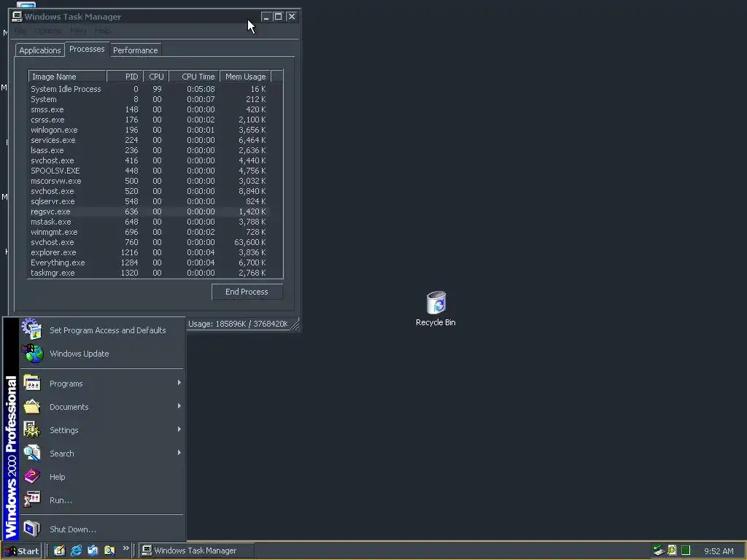The height and width of the screenshot is (560, 747).
Task: Select the explorer.exe process
Action: point(149,252)
